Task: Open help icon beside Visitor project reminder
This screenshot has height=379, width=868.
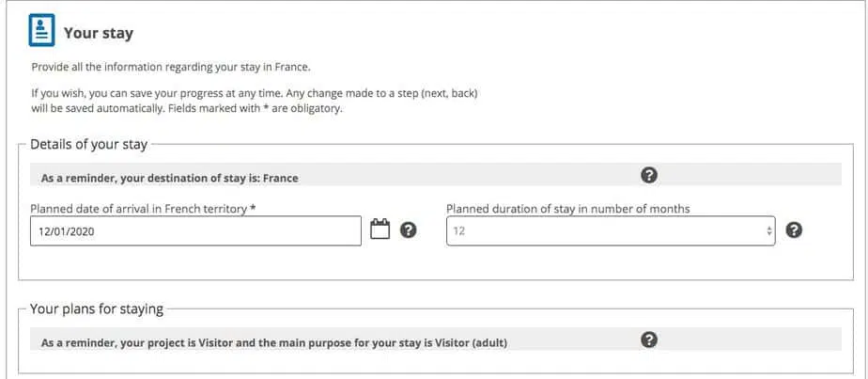Action: click(x=649, y=340)
